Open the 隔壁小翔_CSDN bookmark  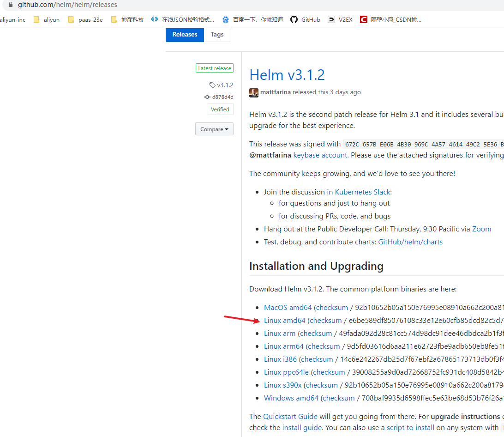390,19
